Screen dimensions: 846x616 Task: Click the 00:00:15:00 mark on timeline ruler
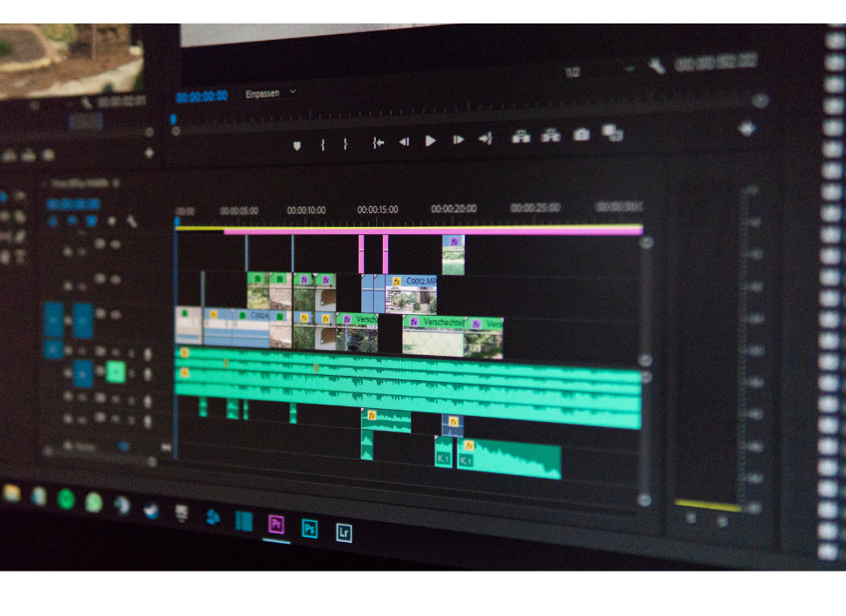click(377, 210)
